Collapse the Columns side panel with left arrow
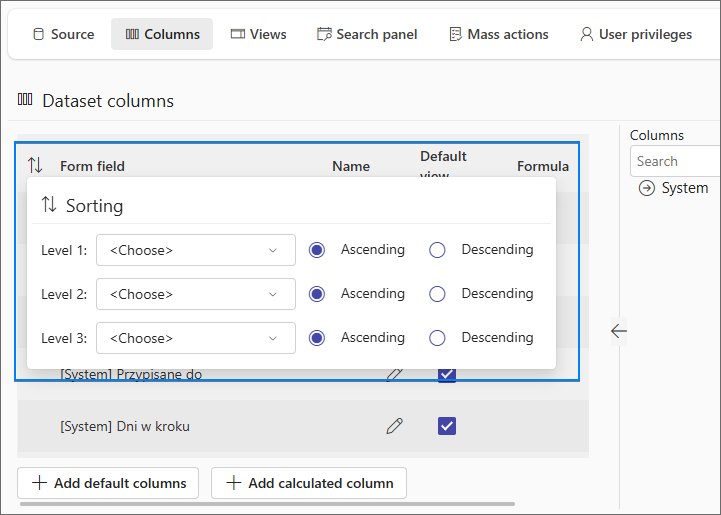The height and width of the screenshot is (515, 721). 619,331
